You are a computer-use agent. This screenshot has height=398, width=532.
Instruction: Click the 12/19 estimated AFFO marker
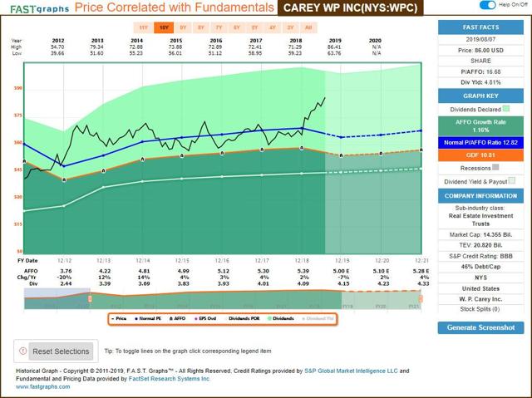pos(342,155)
